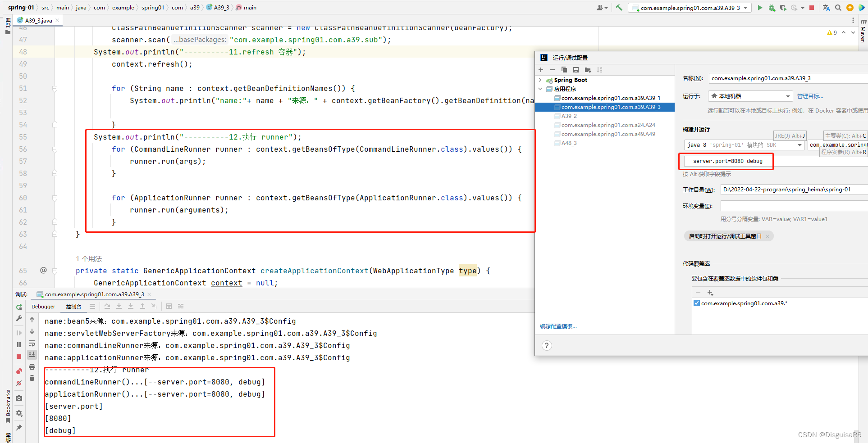Open the 本地机器 run target dropdown

pos(750,96)
